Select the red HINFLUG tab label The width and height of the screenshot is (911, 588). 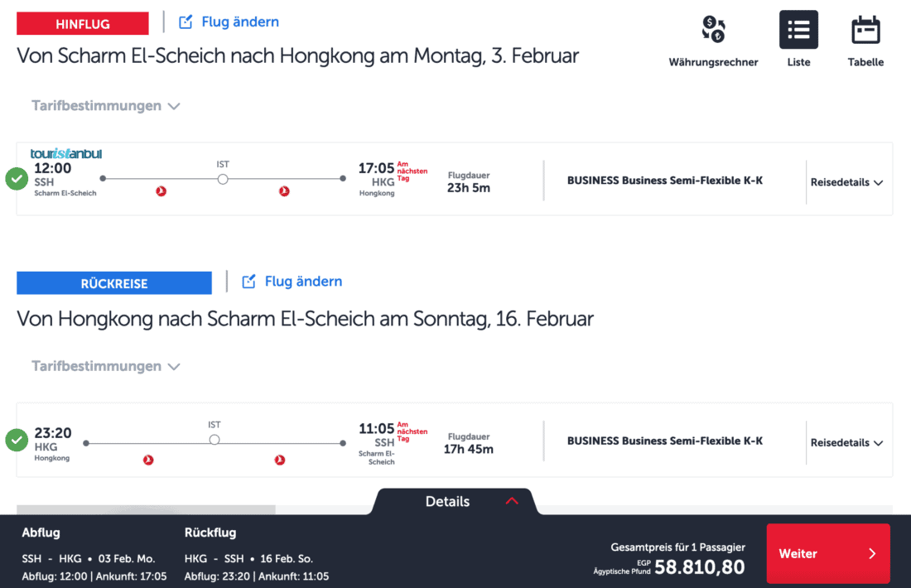(x=83, y=24)
